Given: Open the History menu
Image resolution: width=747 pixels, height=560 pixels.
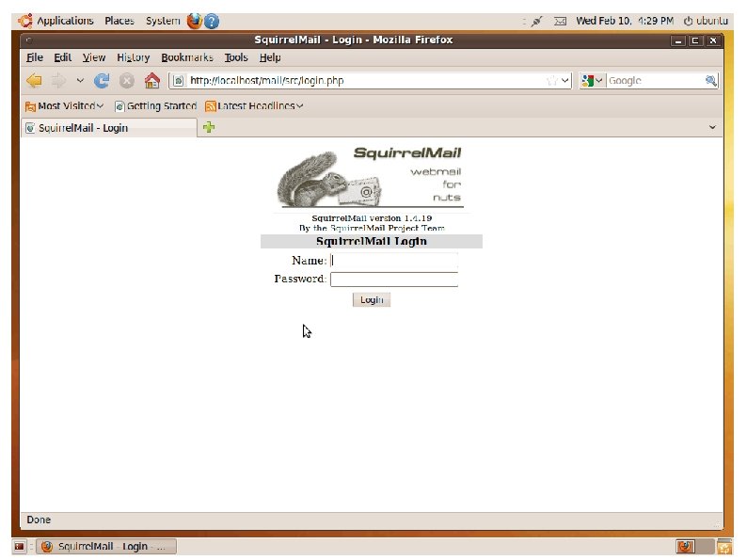Looking at the screenshot, I should [134, 57].
